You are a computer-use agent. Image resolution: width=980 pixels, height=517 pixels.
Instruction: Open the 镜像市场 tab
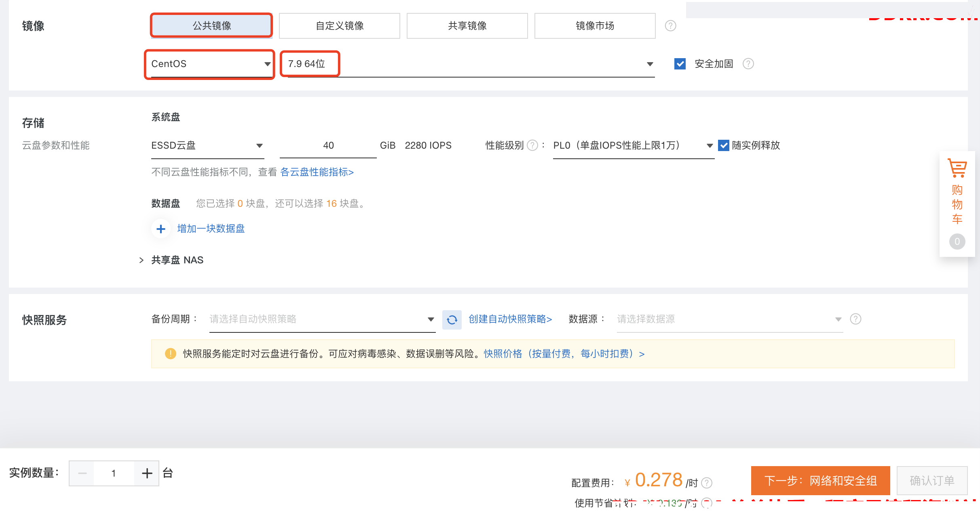[x=595, y=26]
